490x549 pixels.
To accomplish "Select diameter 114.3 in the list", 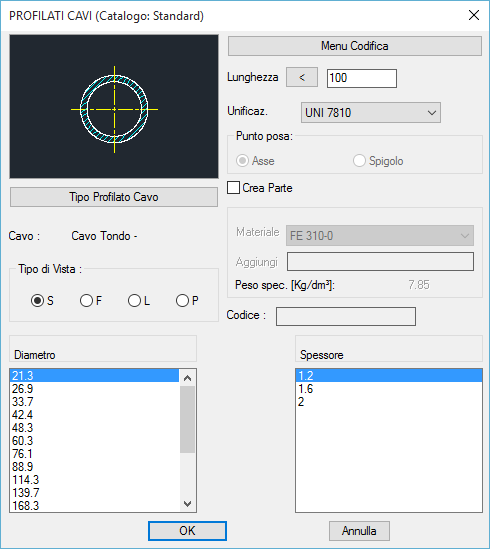I will (x=95, y=480).
